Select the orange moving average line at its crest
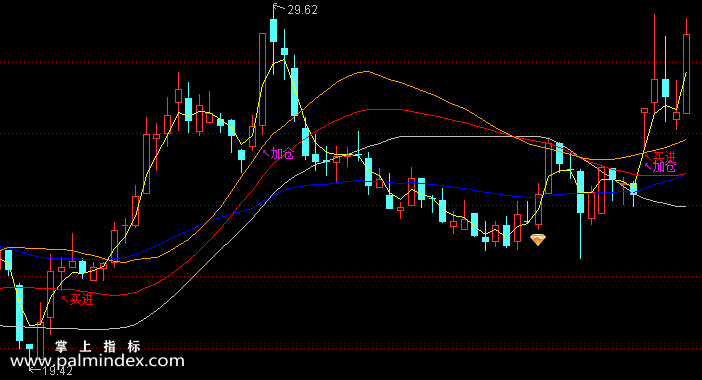Screen dimensions: 702x380 pos(366,72)
